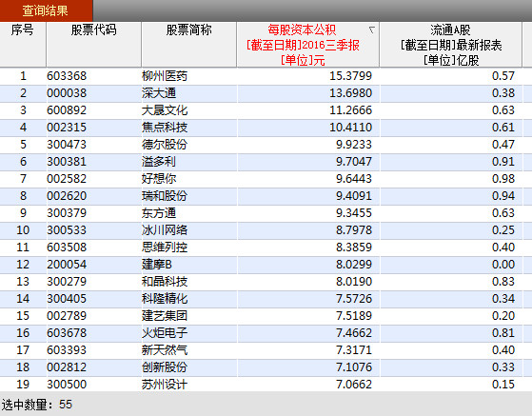Viewport: 532px width, 416px height.
Task: Select stock code 002582
Action: 67,179
